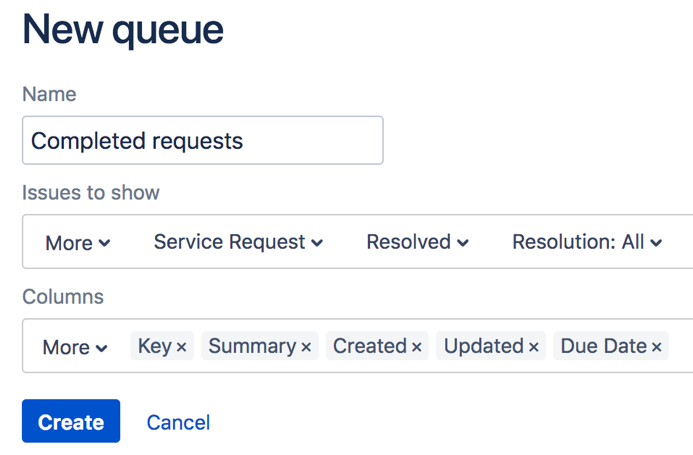This screenshot has width=693, height=455.
Task: Click the × on the Updated column
Action: click(534, 347)
